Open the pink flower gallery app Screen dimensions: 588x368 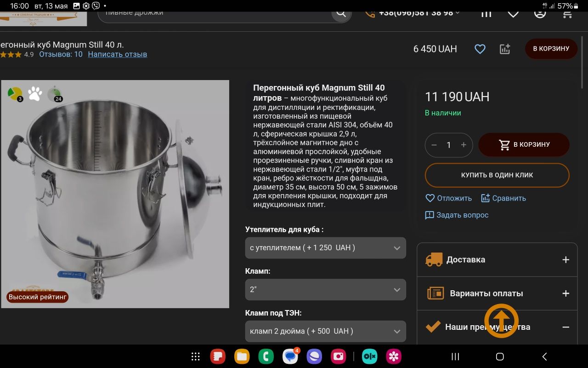click(x=394, y=356)
